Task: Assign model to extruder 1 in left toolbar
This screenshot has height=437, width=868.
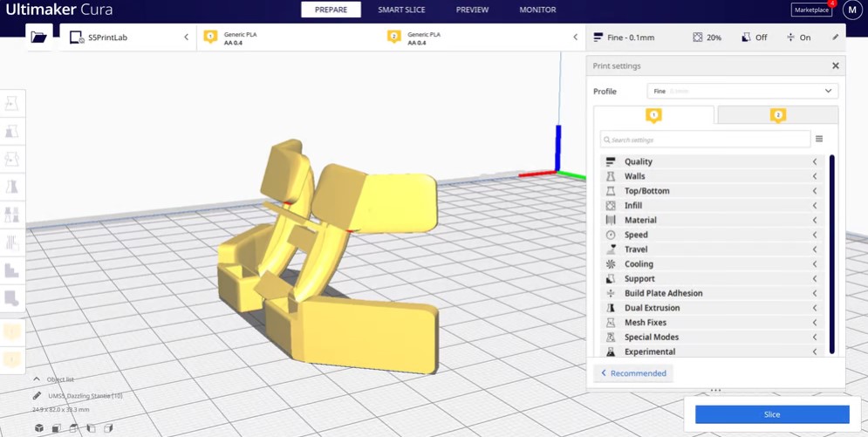Action: tap(11, 332)
